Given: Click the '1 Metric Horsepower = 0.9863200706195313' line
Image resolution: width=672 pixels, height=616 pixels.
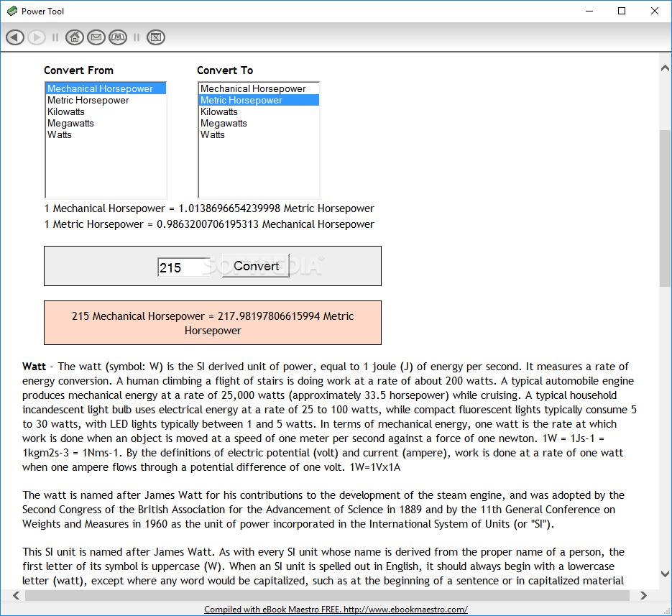Looking at the screenshot, I should (209, 225).
